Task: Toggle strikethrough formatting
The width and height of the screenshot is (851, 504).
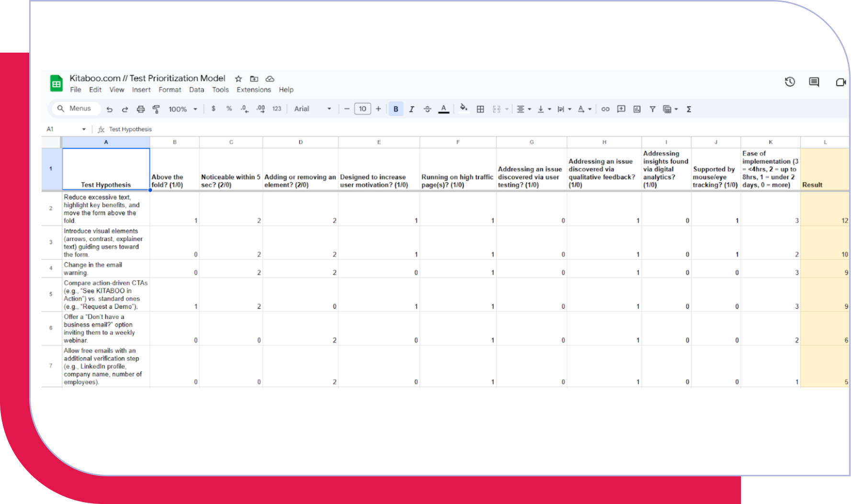Action: pos(427,109)
